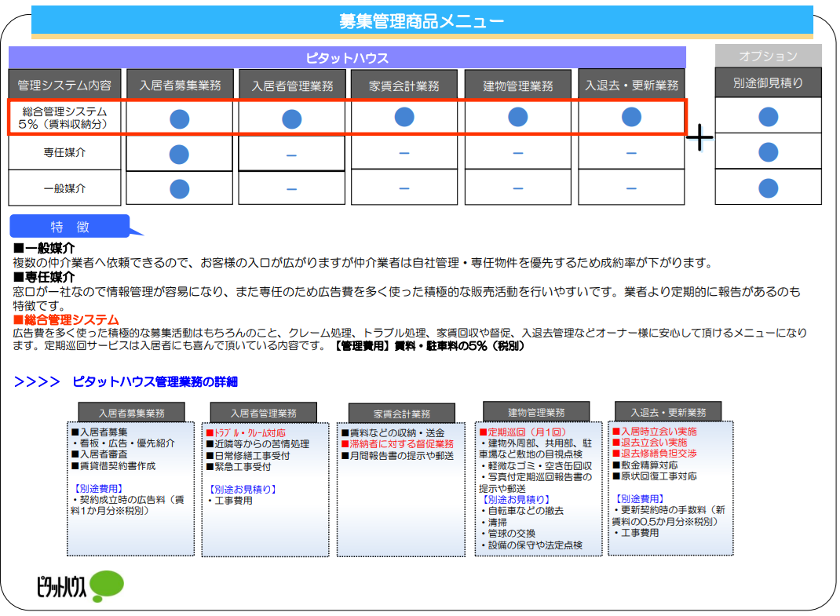Select the 入居者管理業務 table header cell

[x=292, y=86]
